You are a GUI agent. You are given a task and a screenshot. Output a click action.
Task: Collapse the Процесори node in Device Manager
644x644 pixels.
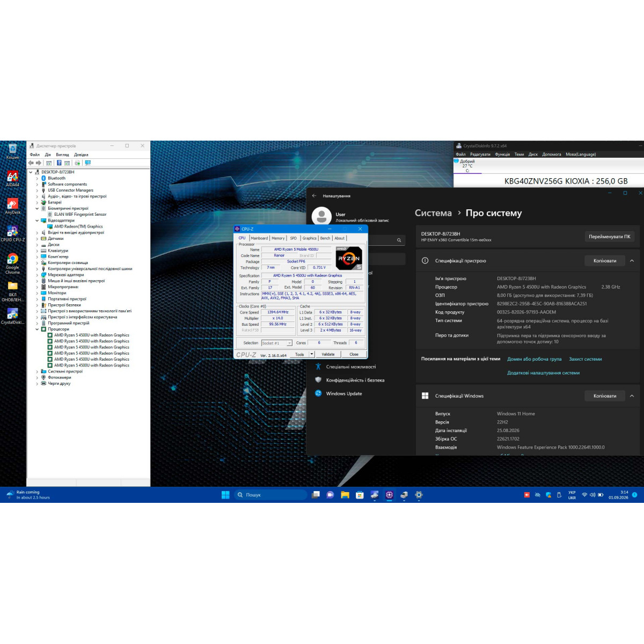pyautogui.click(x=37, y=329)
